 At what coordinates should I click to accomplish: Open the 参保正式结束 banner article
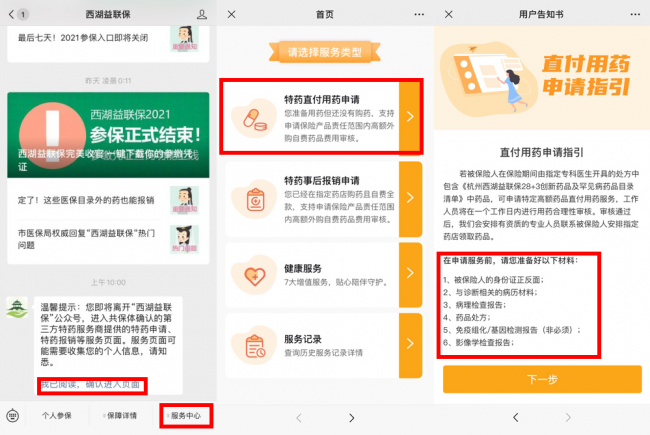(108, 135)
